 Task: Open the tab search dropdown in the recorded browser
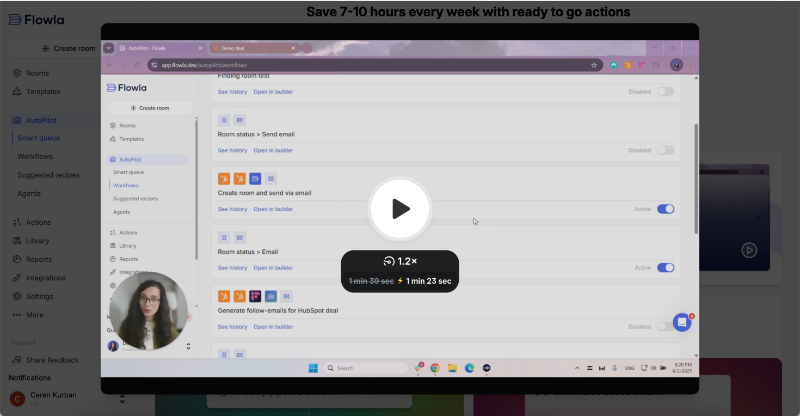point(108,48)
